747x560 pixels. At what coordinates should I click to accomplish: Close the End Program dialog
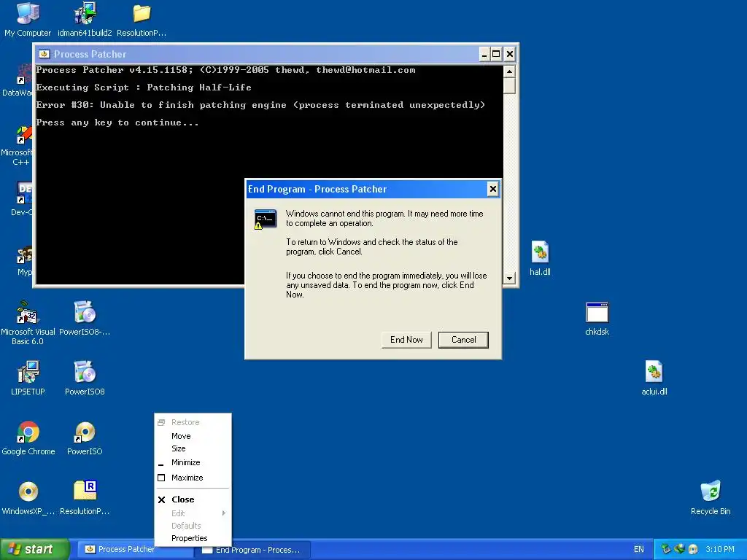point(493,189)
